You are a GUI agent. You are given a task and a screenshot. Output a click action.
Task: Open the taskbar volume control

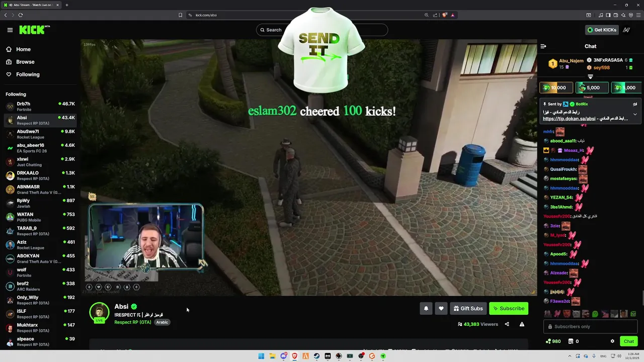tap(620, 356)
